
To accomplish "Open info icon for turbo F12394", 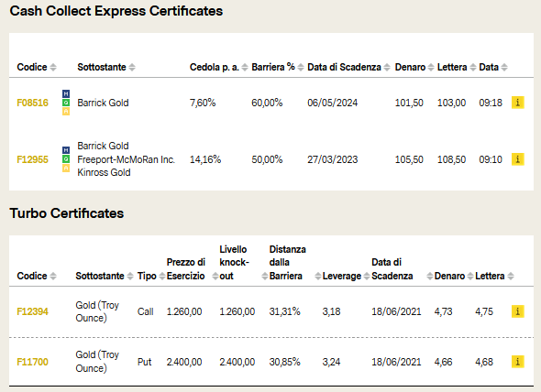I will click(x=517, y=311).
